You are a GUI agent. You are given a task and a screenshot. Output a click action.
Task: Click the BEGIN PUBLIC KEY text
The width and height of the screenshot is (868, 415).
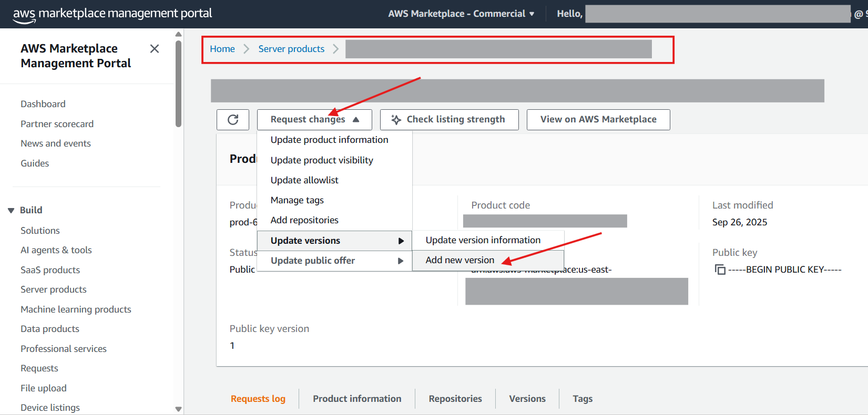click(784, 269)
